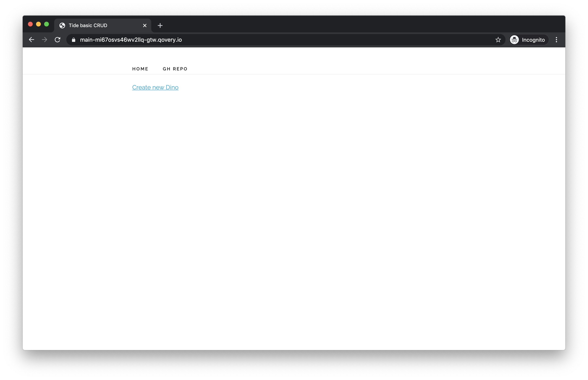Minimize window using yellow button
The height and width of the screenshot is (380, 588).
pos(38,24)
